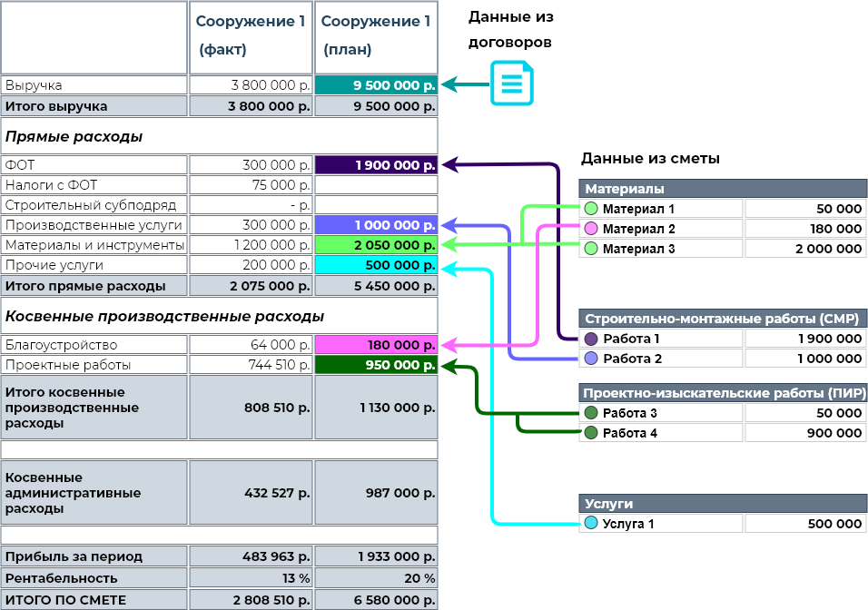Image resolution: width=868 pixels, height=610 pixels.
Task: Click the Сооружение 1 (факт) column header
Action: click(x=251, y=37)
